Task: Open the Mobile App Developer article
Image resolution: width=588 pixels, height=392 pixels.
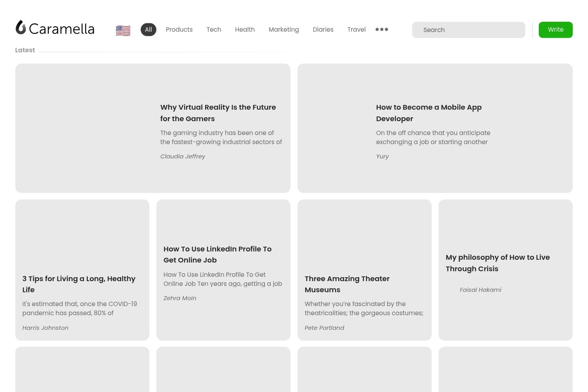Action: pos(429,113)
